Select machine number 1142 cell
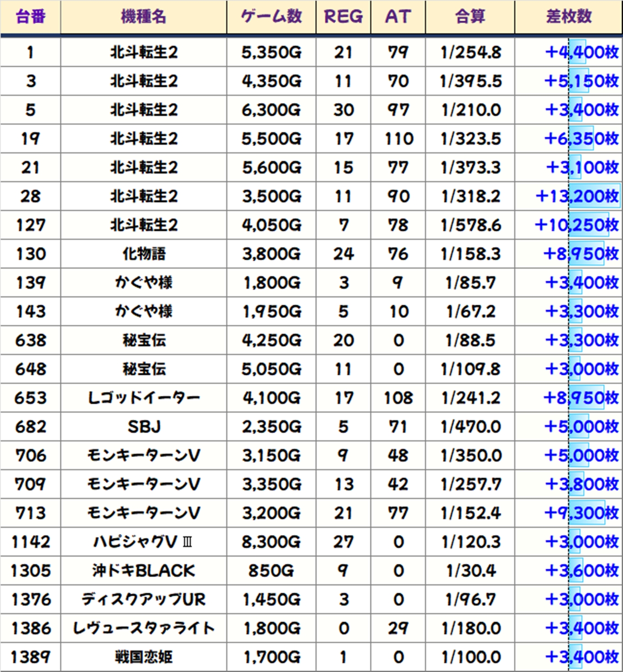 pos(30,542)
